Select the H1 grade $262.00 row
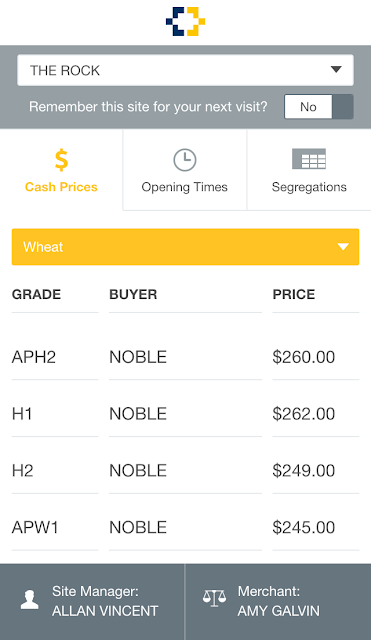The width and height of the screenshot is (371, 640). tap(185, 414)
